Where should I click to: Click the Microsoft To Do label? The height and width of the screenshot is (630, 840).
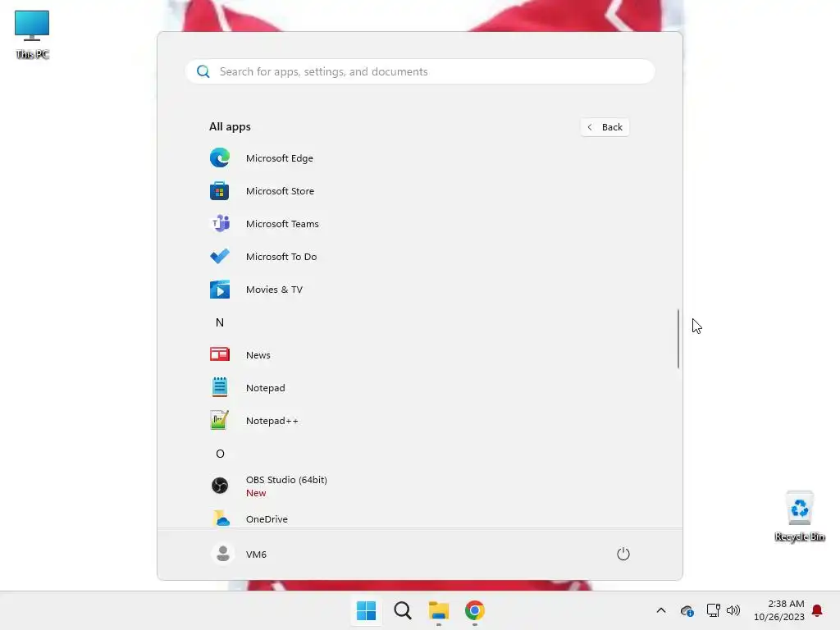[281, 257]
